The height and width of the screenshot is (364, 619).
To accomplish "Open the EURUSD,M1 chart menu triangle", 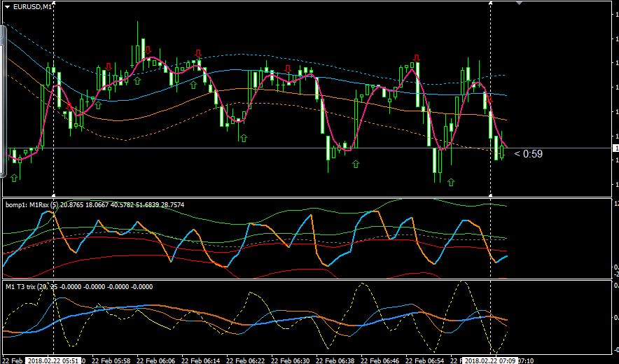I will pos(7,7).
